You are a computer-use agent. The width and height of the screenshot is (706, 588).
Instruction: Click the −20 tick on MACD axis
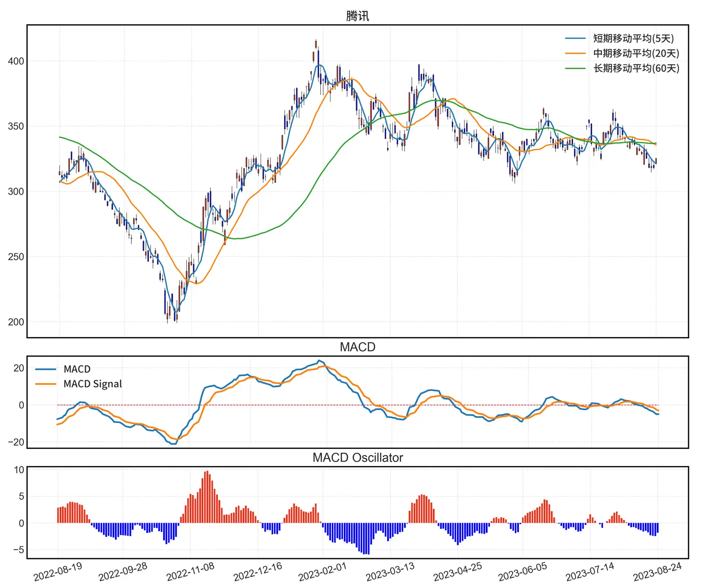[x=16, y=442]
